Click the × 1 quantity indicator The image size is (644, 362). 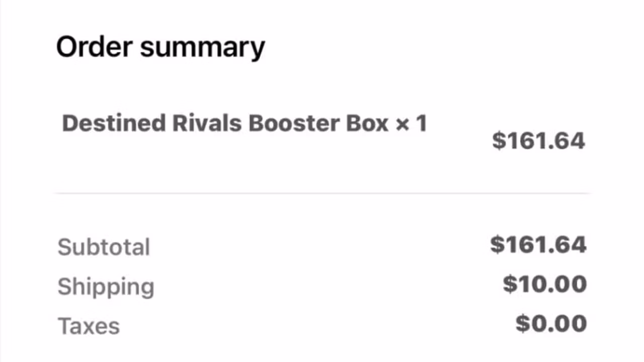click(412, 123)
